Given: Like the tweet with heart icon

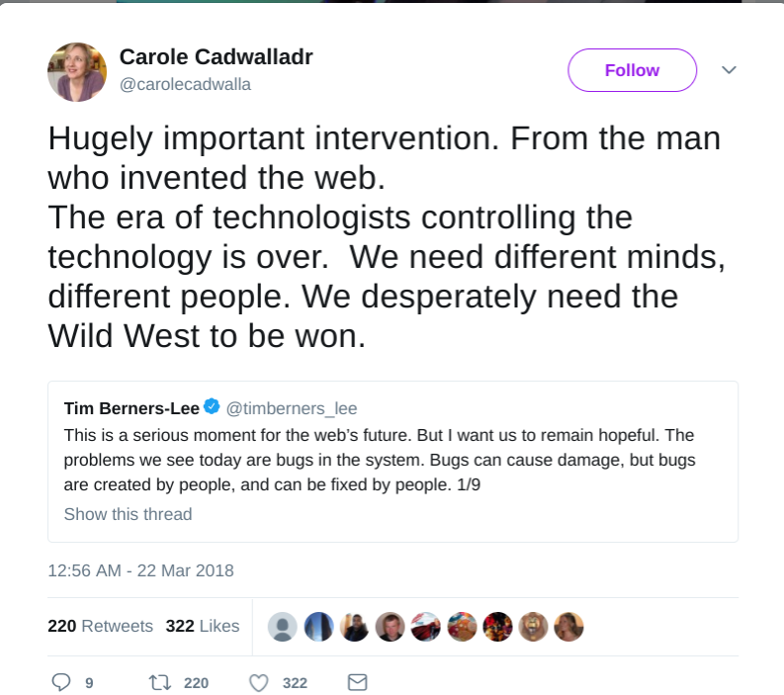Looking at the screenshot, I should point(259,682).
